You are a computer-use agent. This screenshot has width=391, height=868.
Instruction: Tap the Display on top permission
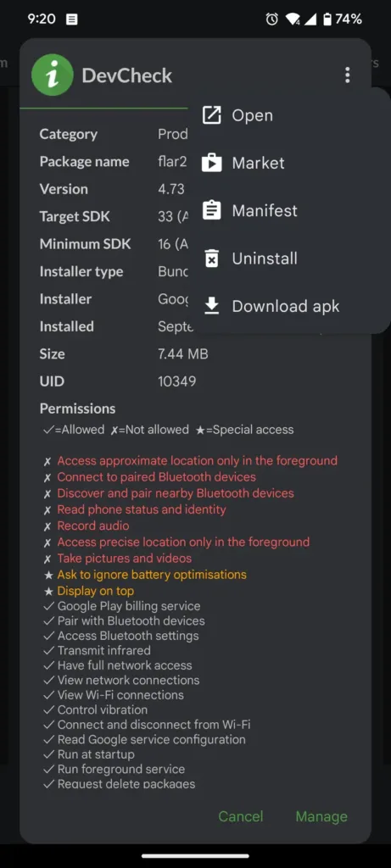(x=95, y=591)
